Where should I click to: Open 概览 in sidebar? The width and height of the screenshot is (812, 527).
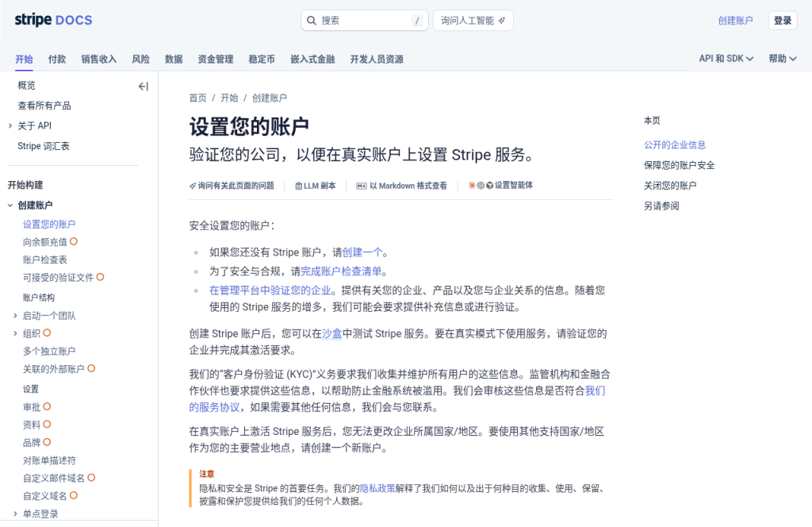click(26, 86)
